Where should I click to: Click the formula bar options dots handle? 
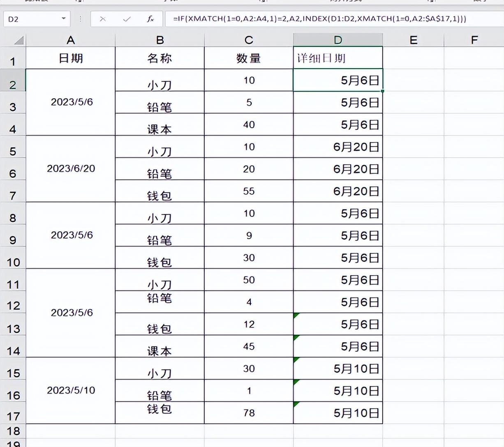81,19
